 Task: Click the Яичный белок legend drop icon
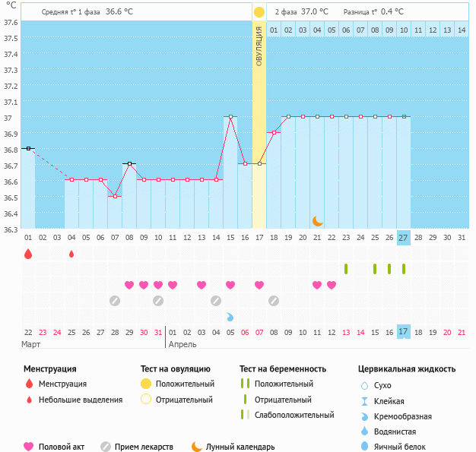[x=364, y=447]
